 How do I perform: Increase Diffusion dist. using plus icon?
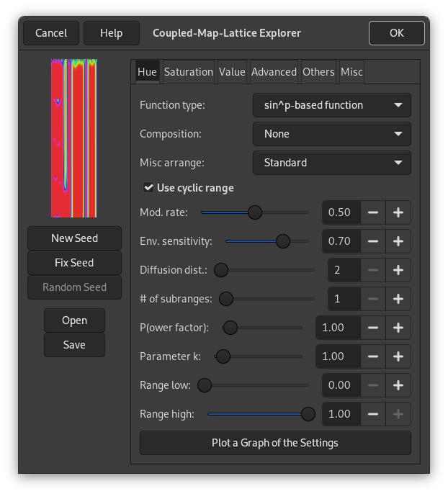(398, 270)
